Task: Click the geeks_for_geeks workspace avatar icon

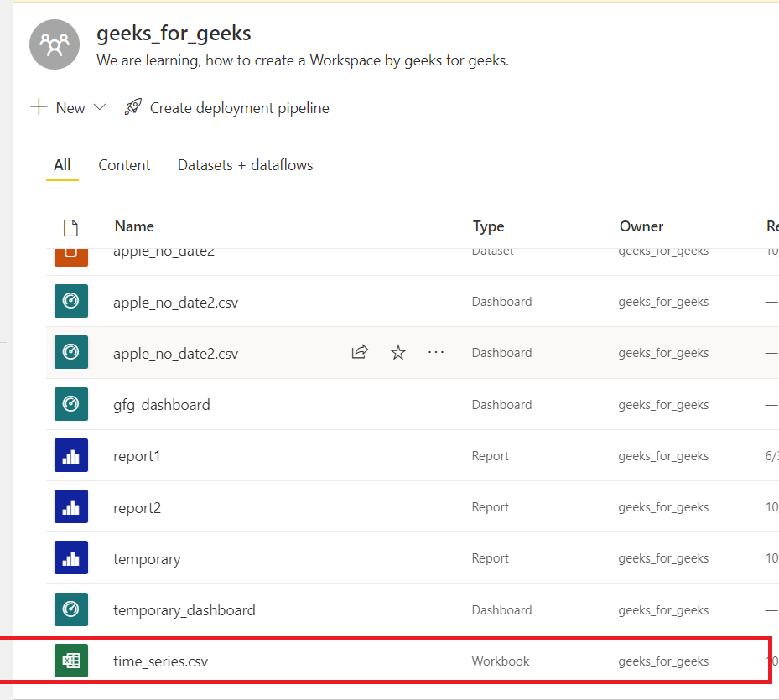Action: click(x=55, y=44)
